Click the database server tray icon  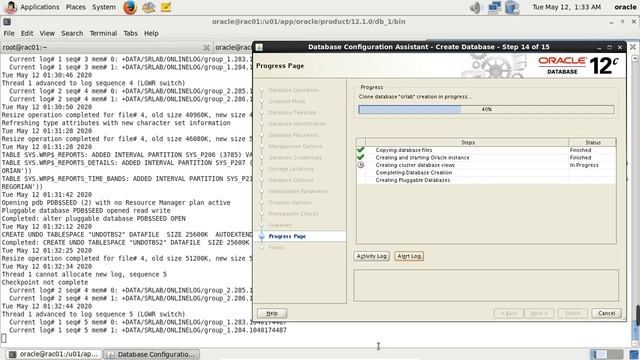point(512,7)
